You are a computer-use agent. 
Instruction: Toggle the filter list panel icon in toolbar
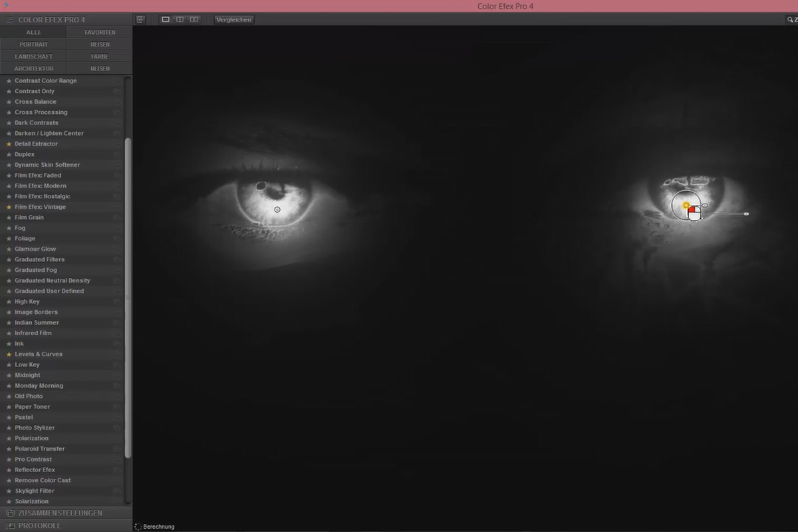pos(140,19)
